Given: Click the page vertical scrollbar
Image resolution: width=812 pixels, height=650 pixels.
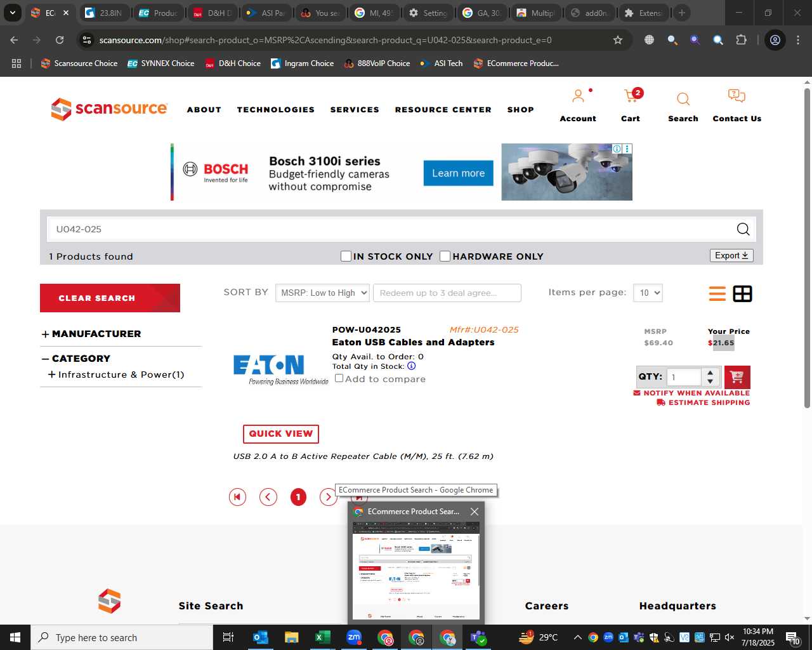Looking at the screenshot, I should coord(807,248).
